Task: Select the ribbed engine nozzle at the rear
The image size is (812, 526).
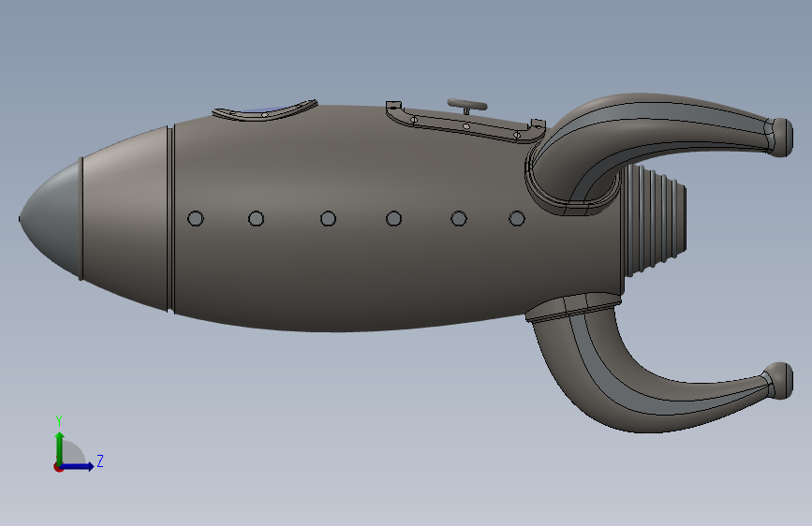Action: (x=656, y=221)
